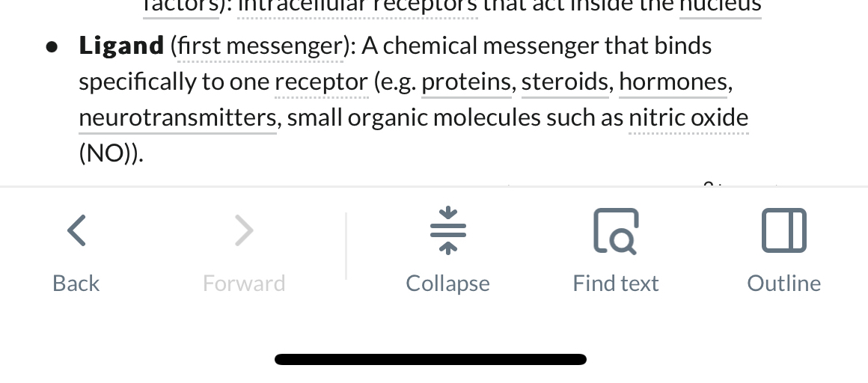
Task: Open the 'nucleus' link
Action: coord(721,7)
